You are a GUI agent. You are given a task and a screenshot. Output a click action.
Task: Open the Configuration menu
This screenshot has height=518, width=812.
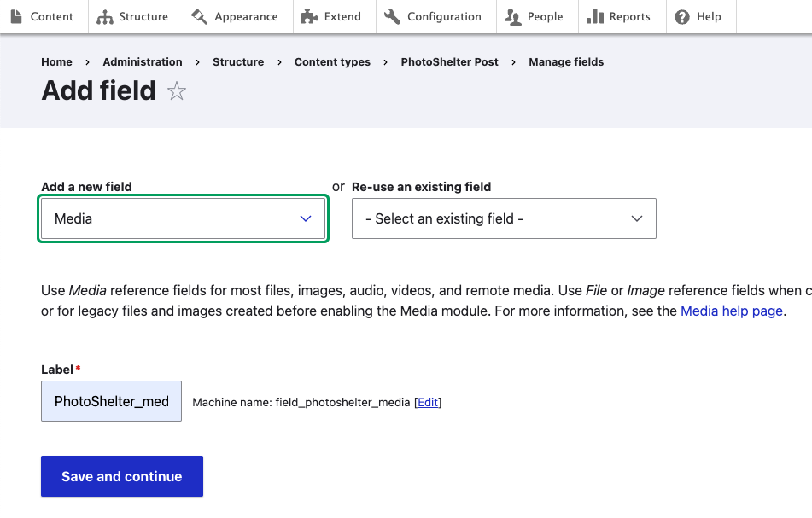coord(436,16)
